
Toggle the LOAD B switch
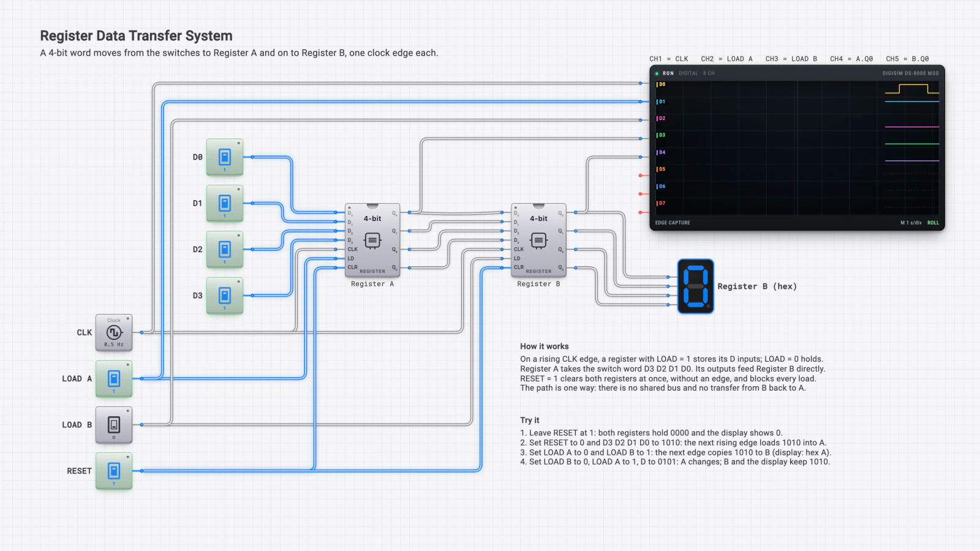click(x=114, y=425)
